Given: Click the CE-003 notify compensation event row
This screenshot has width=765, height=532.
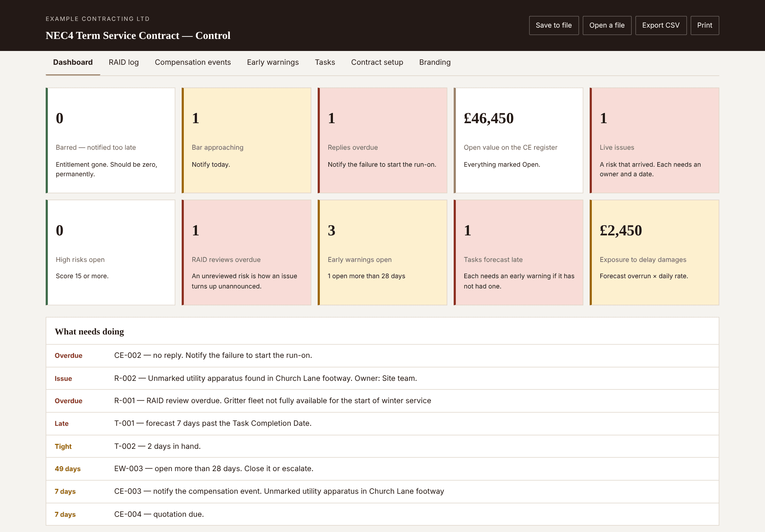Looking at the screenshot, I should coord(382,492).
